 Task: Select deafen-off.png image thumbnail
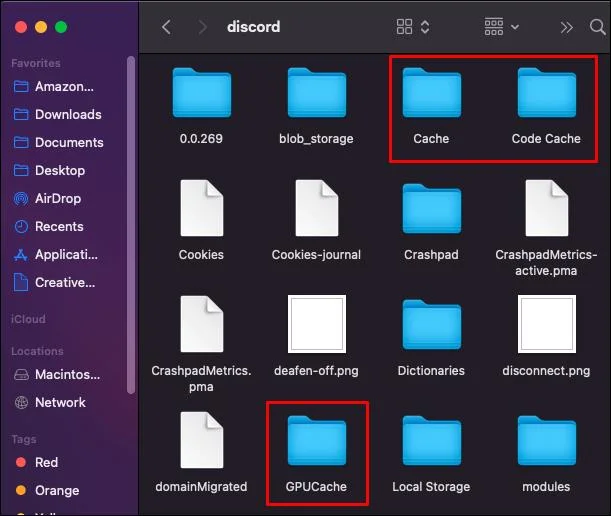(316, 324)
